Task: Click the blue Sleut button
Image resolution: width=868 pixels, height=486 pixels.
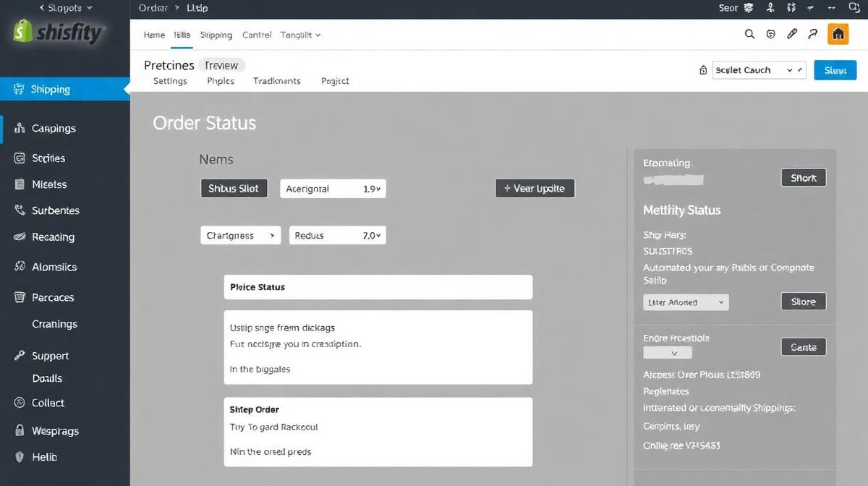Action: pos(835,70)
